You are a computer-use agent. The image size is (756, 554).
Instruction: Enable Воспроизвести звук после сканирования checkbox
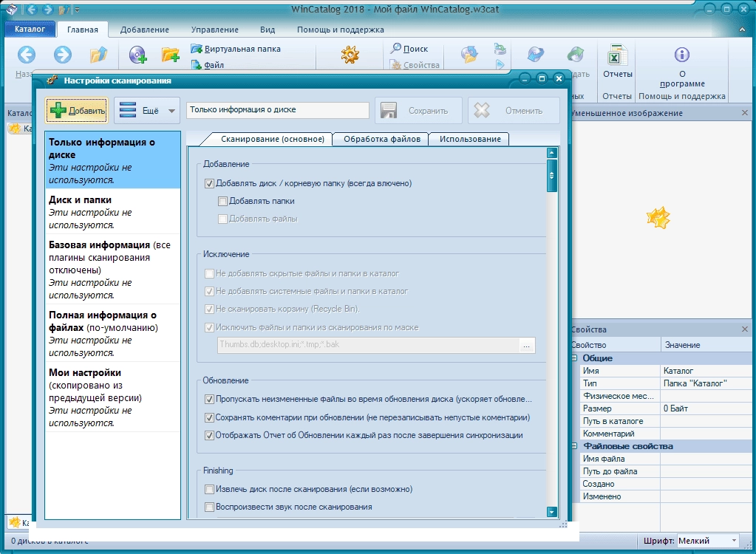click(209, 507)
